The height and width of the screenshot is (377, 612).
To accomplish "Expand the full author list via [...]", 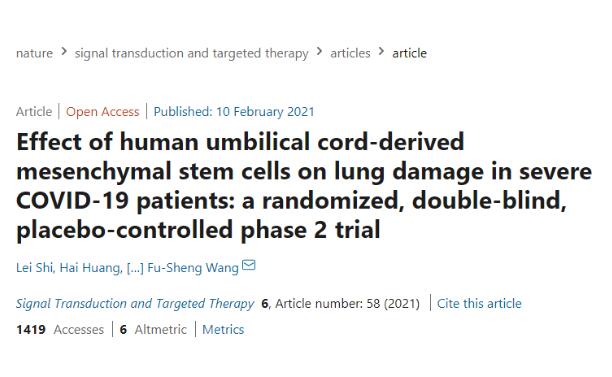I will pyautogui.click(x=135, y=268).
